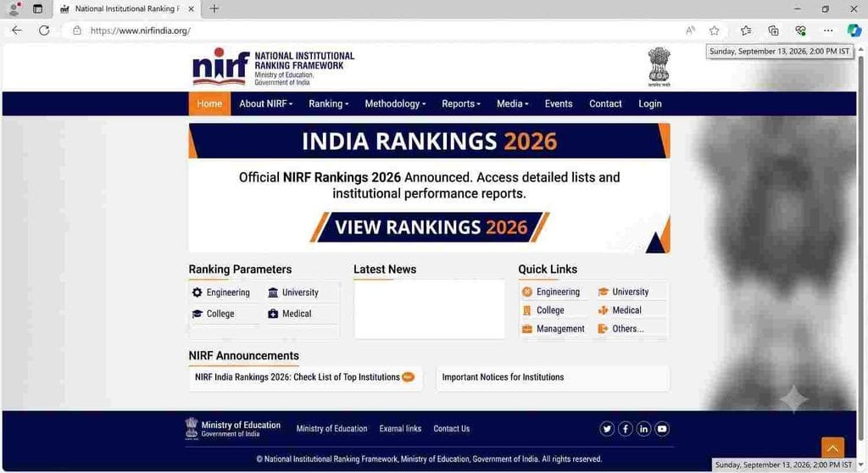The height and width of the screenshot is (473, 868).
Task: Open the Copilot sidebar icon
Action: pos(854,30)
